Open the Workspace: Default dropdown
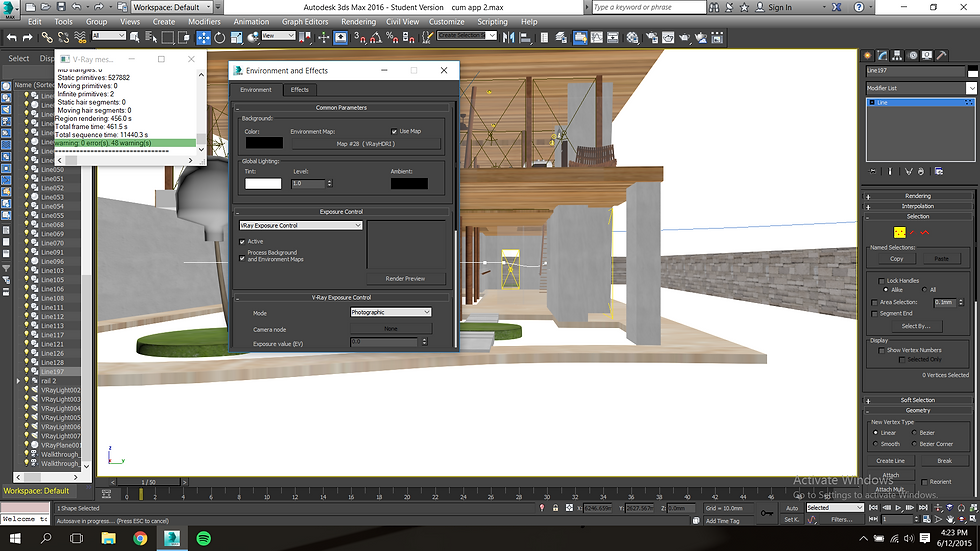The image size is (980, 551). click(x=172, y=7)
